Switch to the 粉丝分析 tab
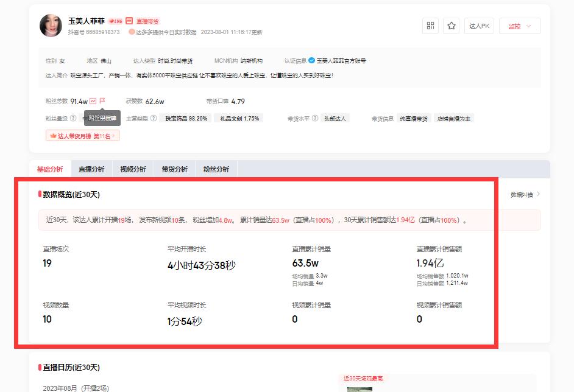Screen dimensions: 574x392 [x=215, y=169]
